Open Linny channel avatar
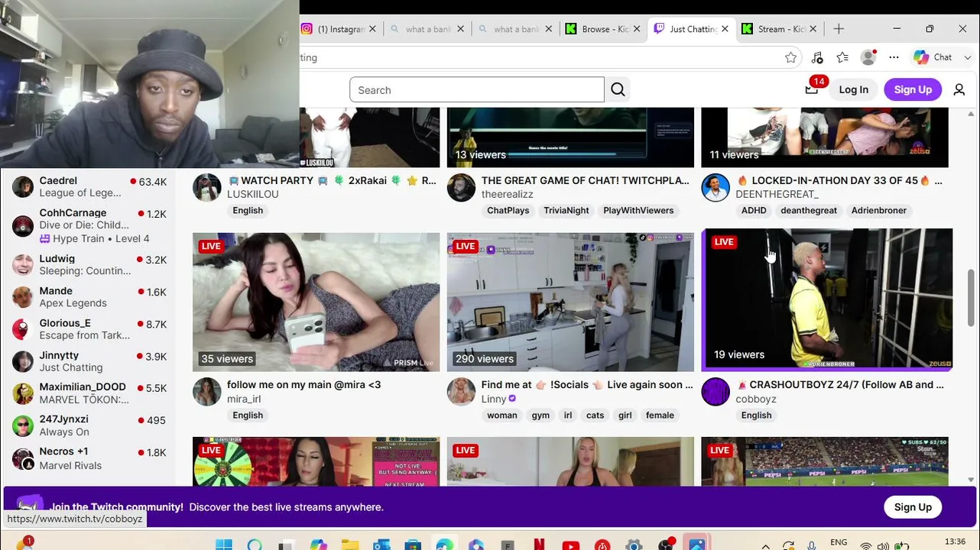 [x=461, y=392]
